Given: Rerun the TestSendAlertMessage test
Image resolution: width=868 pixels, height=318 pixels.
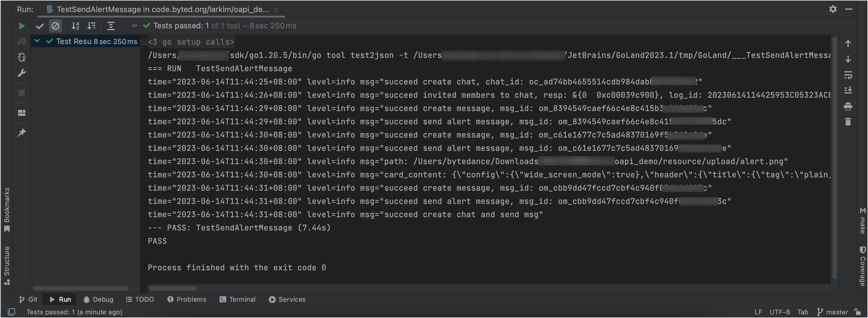Looking at the screenshot, I should click(x=22, y=26).
